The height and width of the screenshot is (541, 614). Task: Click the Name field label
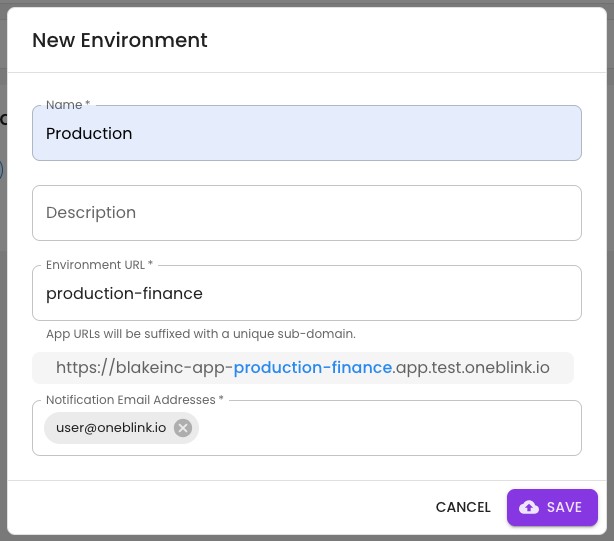click(67, 104)
